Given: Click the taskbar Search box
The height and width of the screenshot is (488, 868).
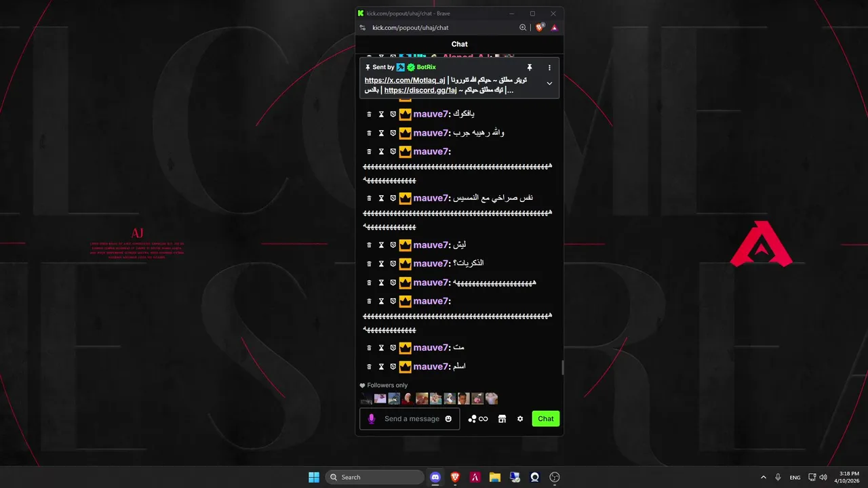Looking at the screenshot, I should [375, 477].
